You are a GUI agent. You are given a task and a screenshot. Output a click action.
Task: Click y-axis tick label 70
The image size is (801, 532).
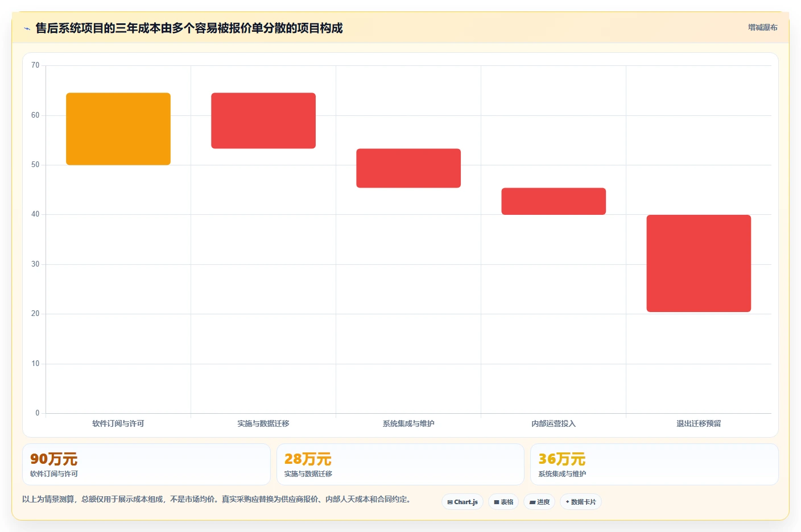coord(35,65)
